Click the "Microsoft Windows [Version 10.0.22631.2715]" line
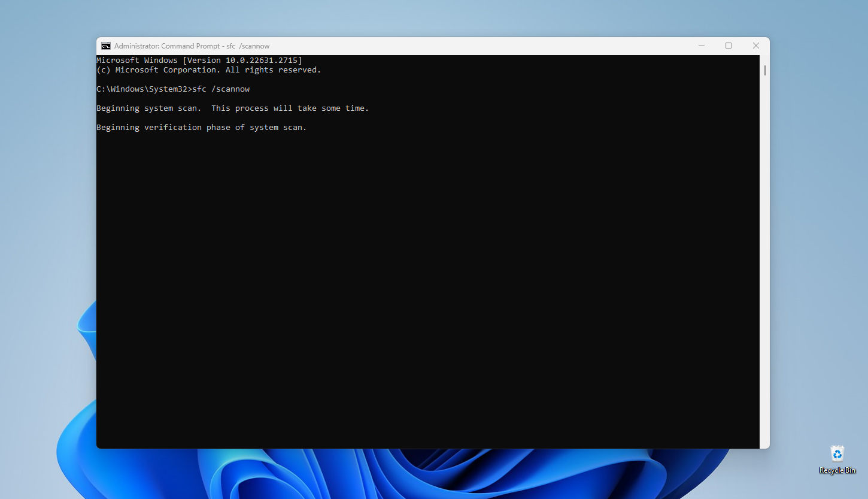Image resolution: width=868 pixels, height=499 pixels. pyautogui.click(x=199, y=61)
